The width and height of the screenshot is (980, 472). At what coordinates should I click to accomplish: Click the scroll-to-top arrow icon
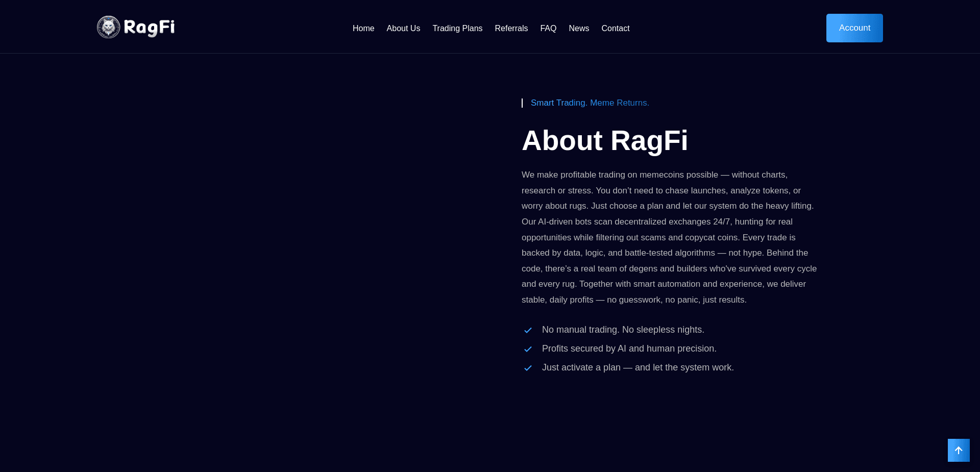pyautogui.click(x=959, y=450)
